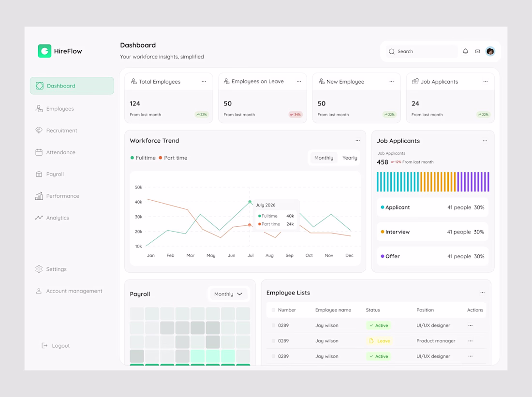Open the notifications bell icon

[x=465, y=51]
